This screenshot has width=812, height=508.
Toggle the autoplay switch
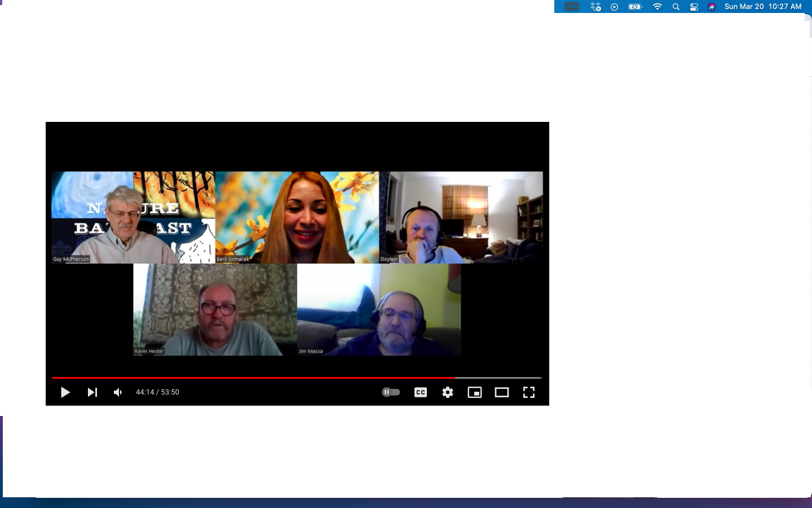point(391,392)
